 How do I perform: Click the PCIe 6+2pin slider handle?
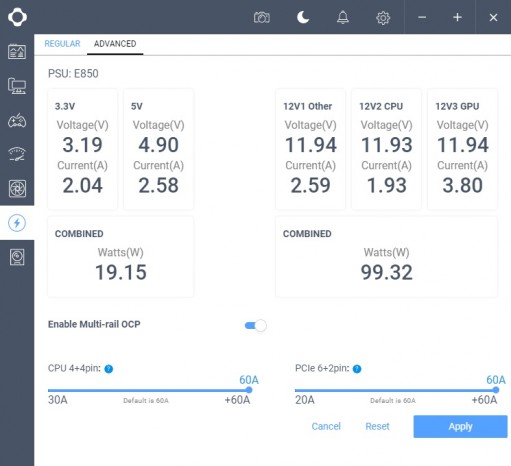pyautogui.click(x=496, y=390)
